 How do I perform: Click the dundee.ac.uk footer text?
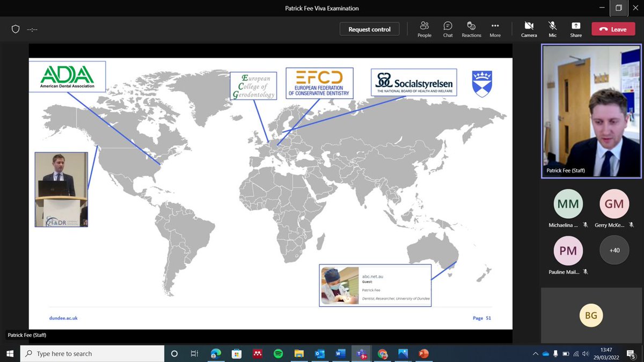(x=63, y=318)
